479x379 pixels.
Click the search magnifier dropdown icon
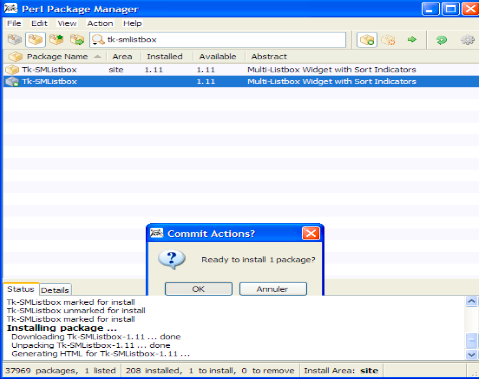pyautogui.click(x=98, y=40)
